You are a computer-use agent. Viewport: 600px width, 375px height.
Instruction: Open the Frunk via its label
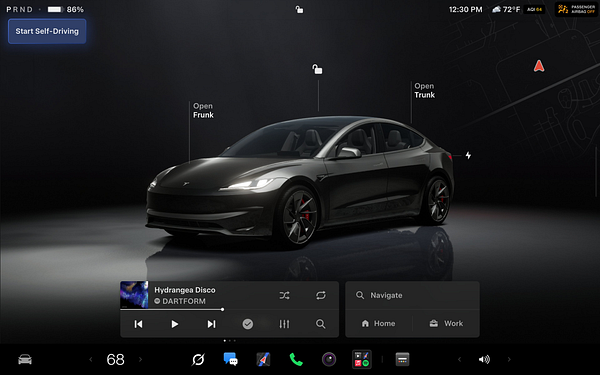203,111
